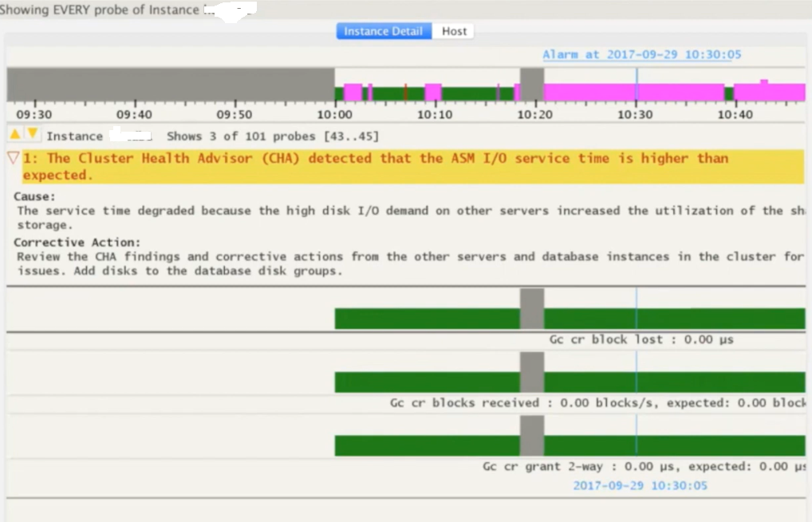The width and height of the screenshot is (812, 522).
Task: Click the thin red marker near 10:07
Action: [405, 92]
